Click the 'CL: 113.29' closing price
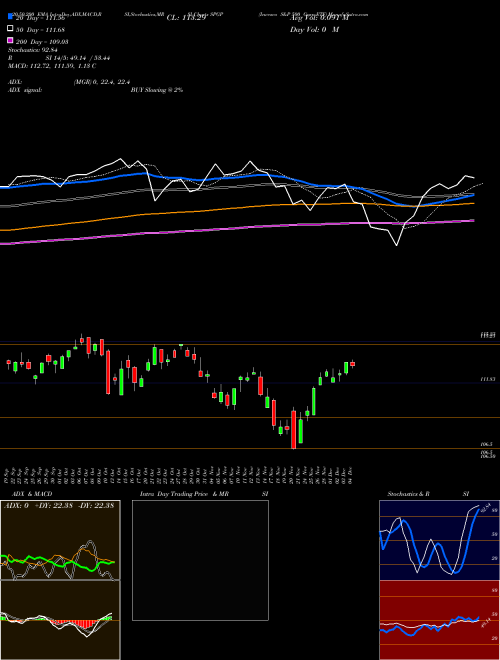This screenshot has height=660, width=500. tap(186, 18)
